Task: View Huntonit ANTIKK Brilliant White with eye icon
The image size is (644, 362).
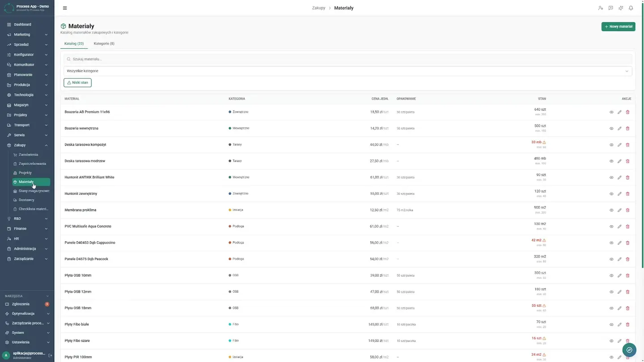Action: [611, 177]
